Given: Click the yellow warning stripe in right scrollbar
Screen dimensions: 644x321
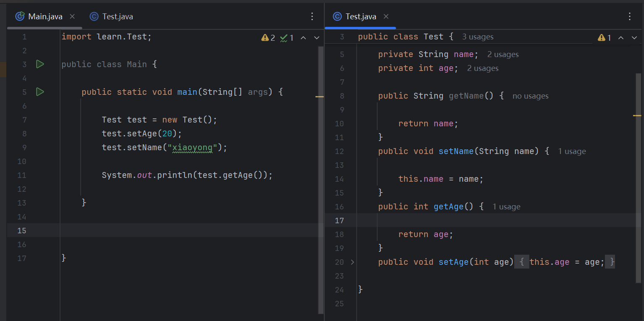Looking at the screenshot, I should click(637, 115).
